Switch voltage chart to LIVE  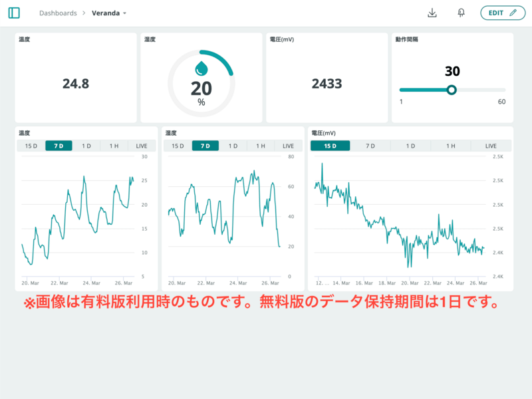[x=491, y=146]
